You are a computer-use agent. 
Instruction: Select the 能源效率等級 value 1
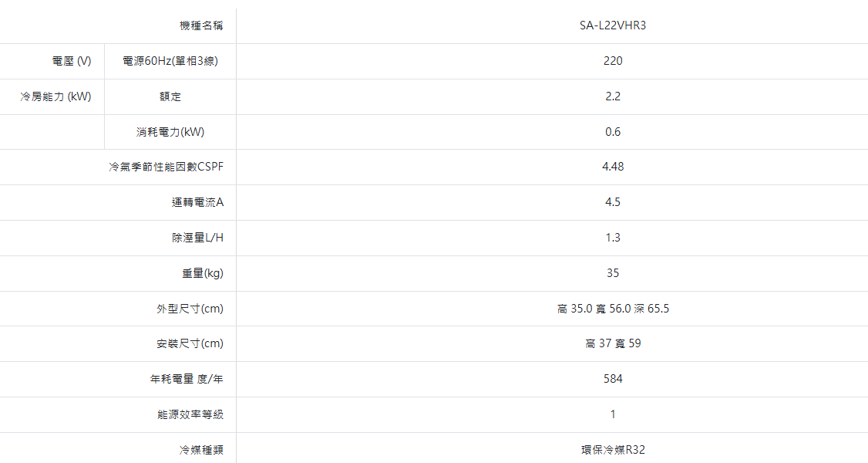coord(613,414)
